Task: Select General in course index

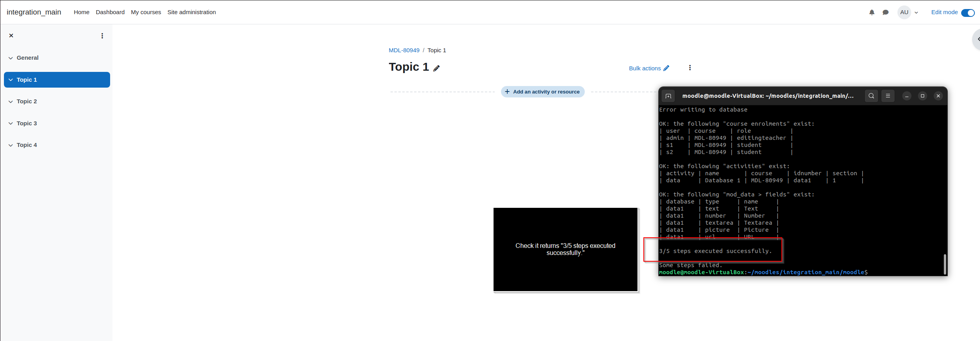Action: click(28, 58)
